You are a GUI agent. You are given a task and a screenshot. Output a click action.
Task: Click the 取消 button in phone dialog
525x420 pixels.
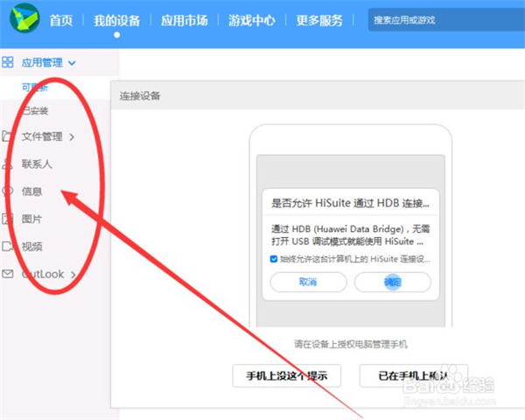point(308,282)
